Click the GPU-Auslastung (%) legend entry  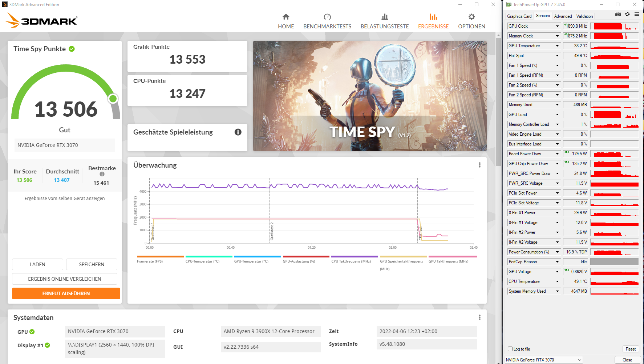pyautogui.click(x=306, y=260)
